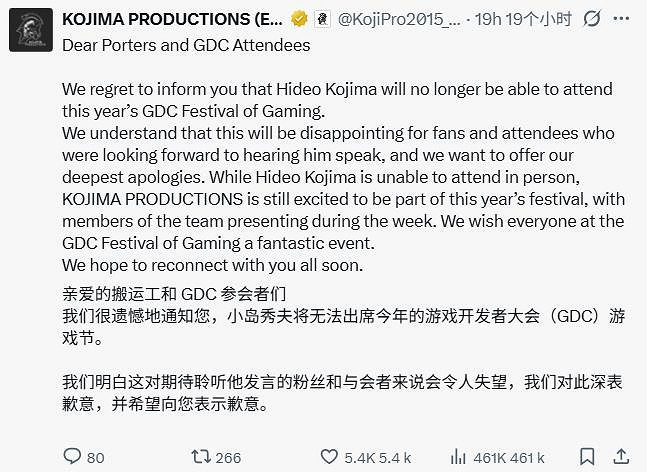Click the reply comment icon
647x472 pixels.
tap(70, 457)
